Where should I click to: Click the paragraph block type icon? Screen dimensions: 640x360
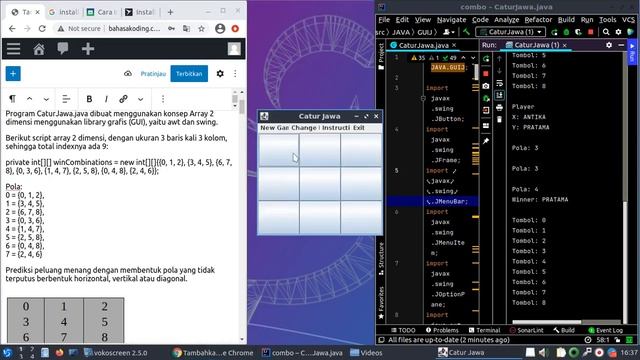pyautogui.click(x=12, y=99)
